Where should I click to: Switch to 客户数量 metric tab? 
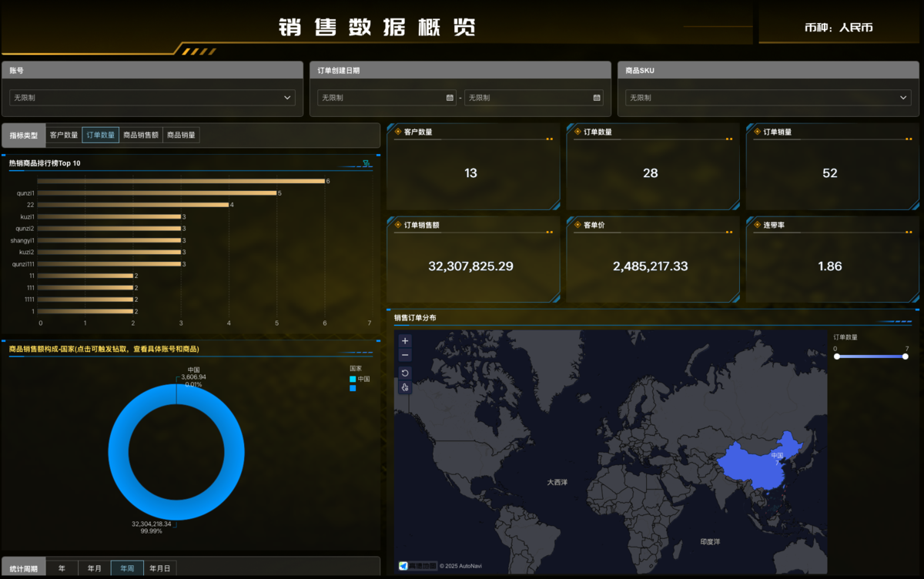(64, 136)
